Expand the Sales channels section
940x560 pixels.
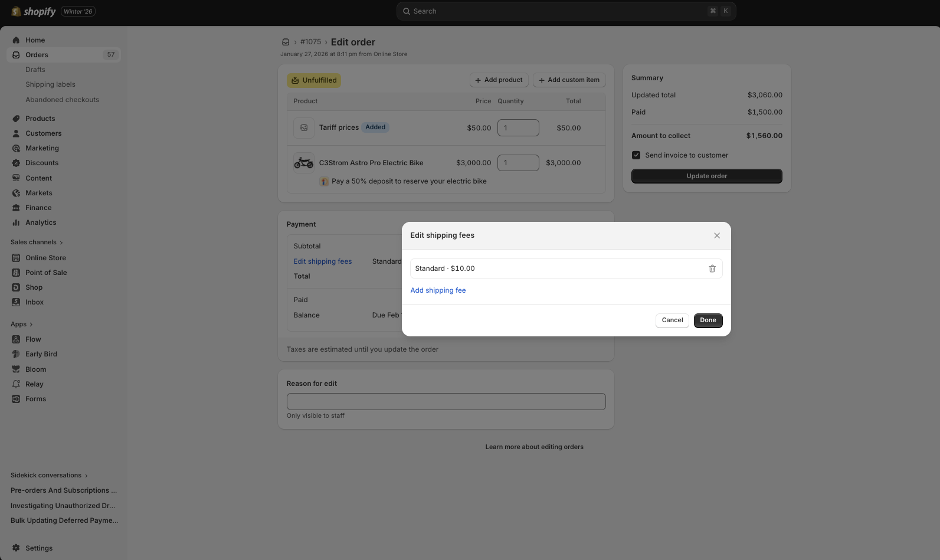point(37,242)
